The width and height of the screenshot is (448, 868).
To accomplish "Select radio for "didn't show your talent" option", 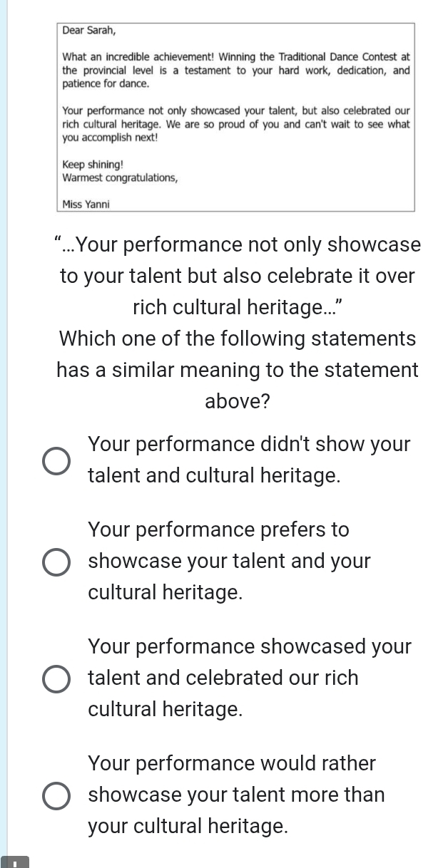I will [56, 460].
